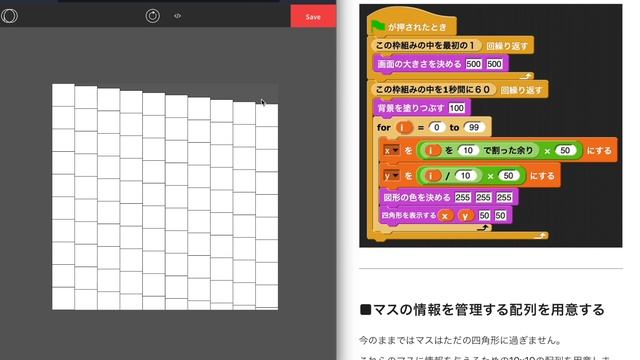Click the rectangle width 50 field
Screen dimensions: 640x360
(484, 215)
